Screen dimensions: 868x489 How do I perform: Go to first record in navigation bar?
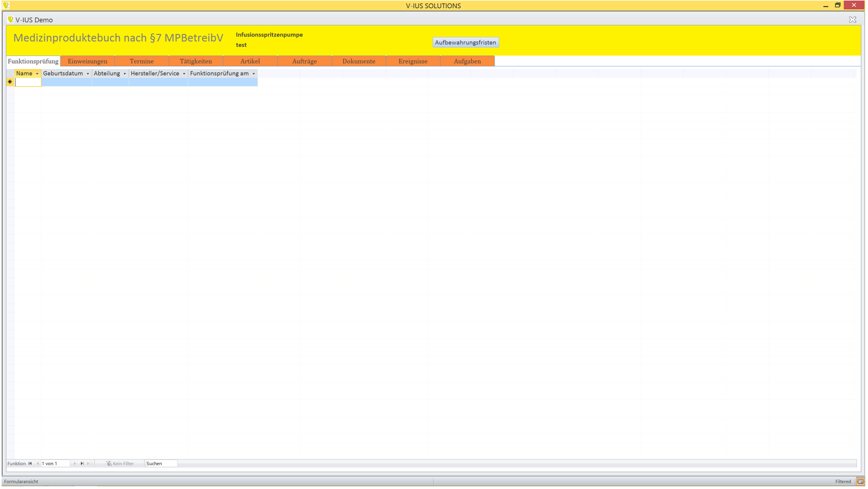click(x=30, y=464)
